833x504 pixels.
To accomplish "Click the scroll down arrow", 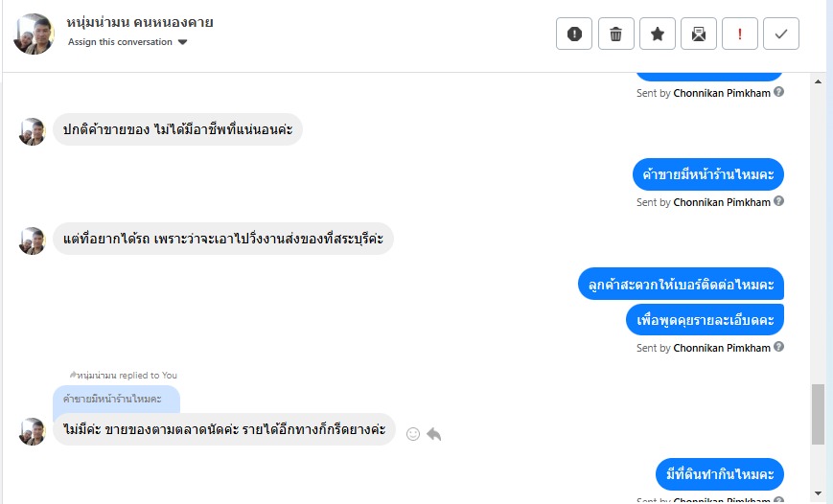I will (818, 493).
